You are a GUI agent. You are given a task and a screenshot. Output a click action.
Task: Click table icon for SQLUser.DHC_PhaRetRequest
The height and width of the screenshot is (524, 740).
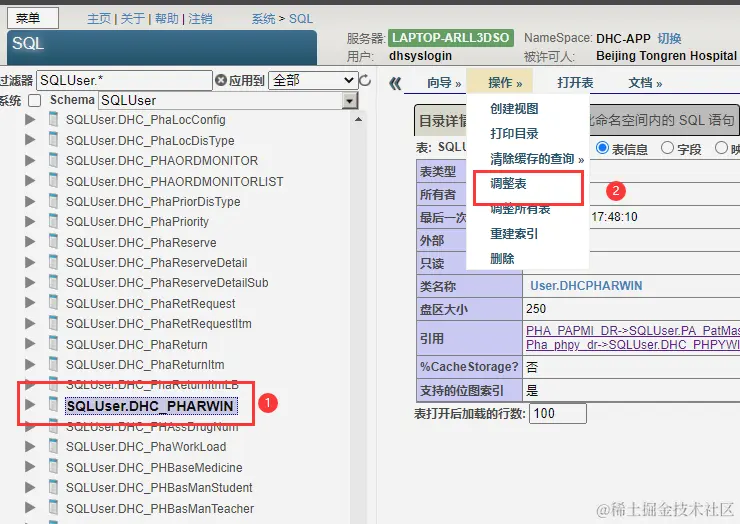54,303
